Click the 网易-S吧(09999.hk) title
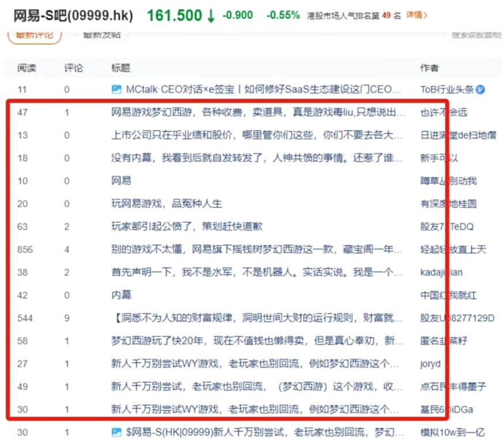This screenshot has width=502, height=448. point(73,16)
